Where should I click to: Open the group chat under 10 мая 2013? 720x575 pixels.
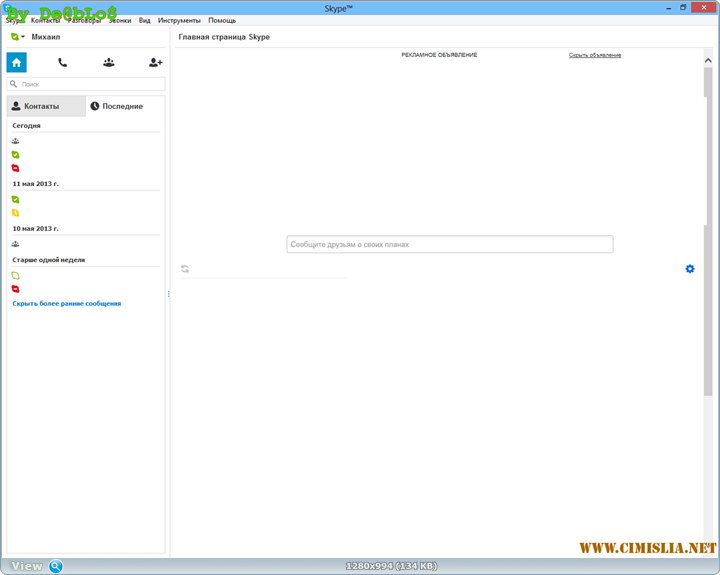[15, 244]
